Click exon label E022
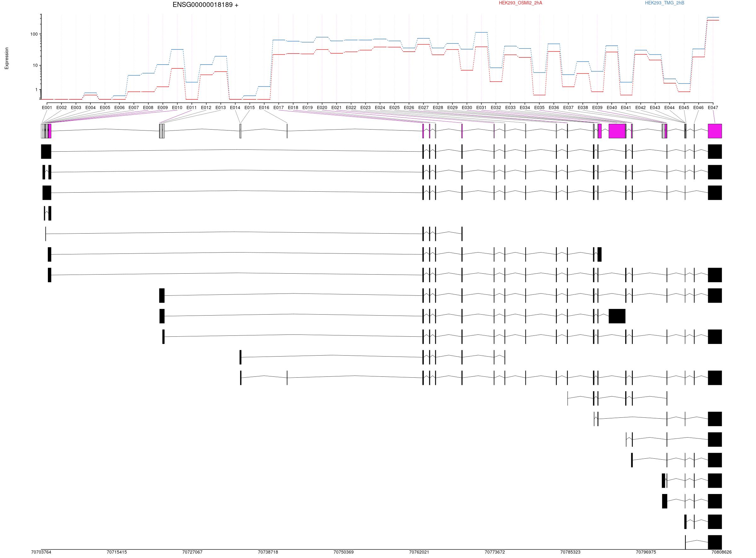This screenshot has width=756, height=558. (x=351, y=108)
